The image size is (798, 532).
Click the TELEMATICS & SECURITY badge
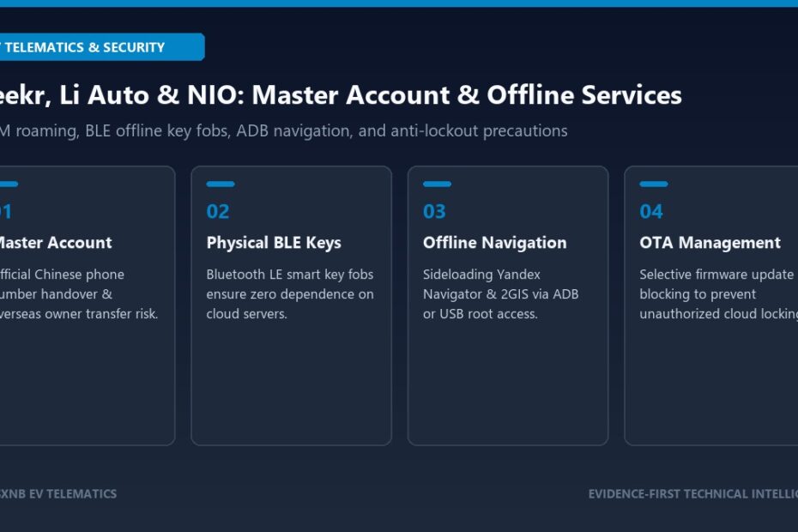tap(102, 47)
